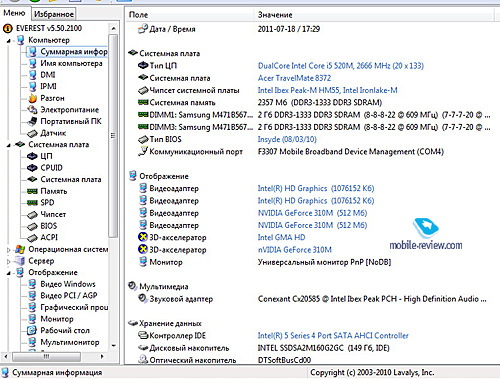
Task: Collapse the Системная плата tree branch
Action: tap(9, 145)
